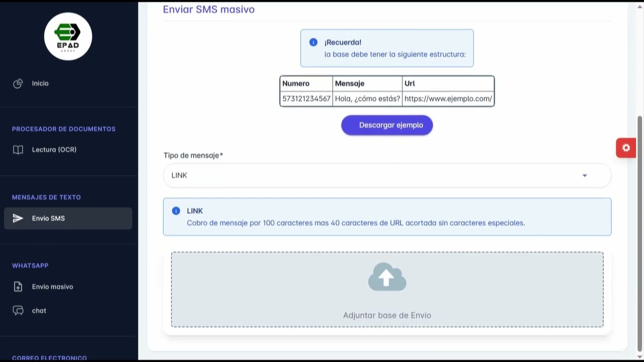
Task: Click the Envio SMS paper plane icon
Action: coord(18,218)
